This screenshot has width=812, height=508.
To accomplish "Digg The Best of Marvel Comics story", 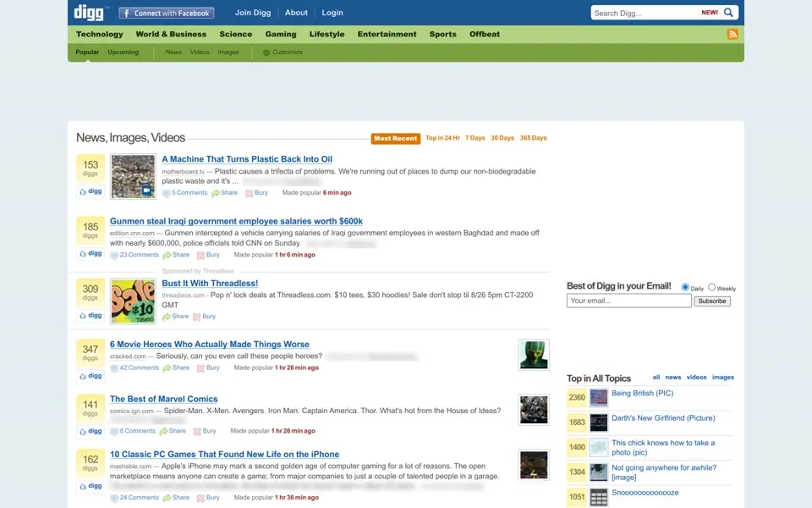I will [91, 431].
